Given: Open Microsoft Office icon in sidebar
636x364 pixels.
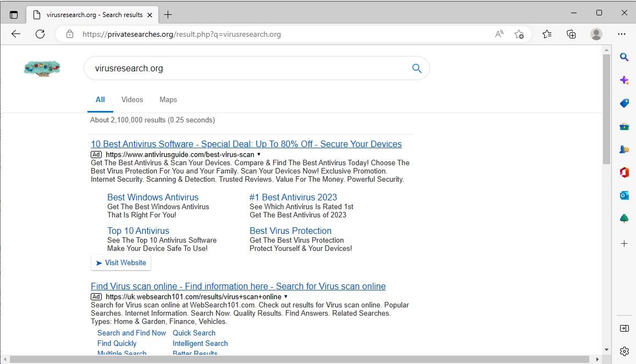Looking at the screenshot, I should pyautogui.click(x=624, y=172).
